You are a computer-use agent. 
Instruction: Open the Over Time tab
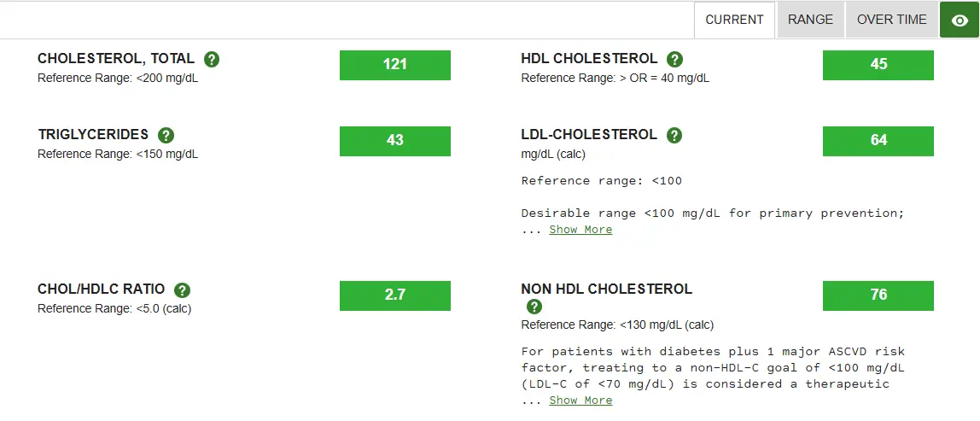click(891, 20)
